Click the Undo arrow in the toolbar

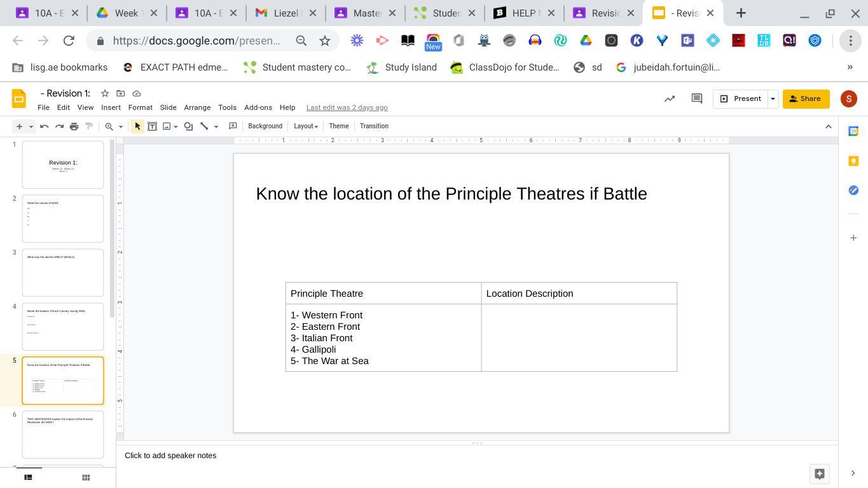pyautogui.click(x=44, y=126)
